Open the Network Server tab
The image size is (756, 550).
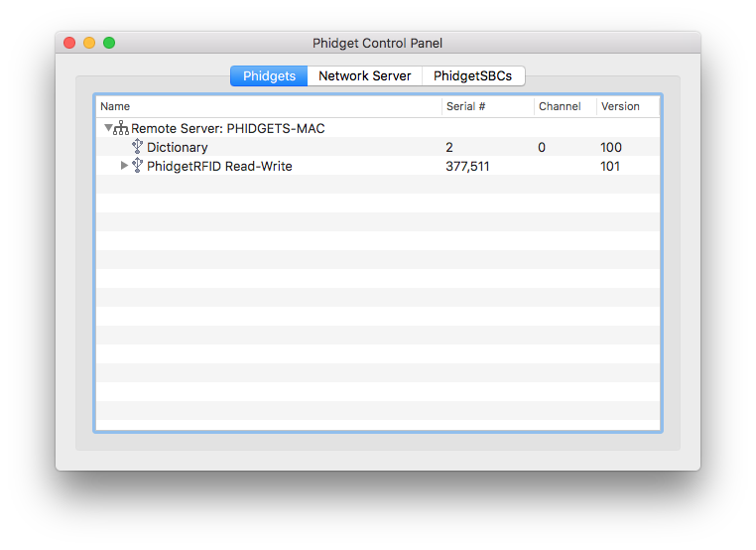364,75
